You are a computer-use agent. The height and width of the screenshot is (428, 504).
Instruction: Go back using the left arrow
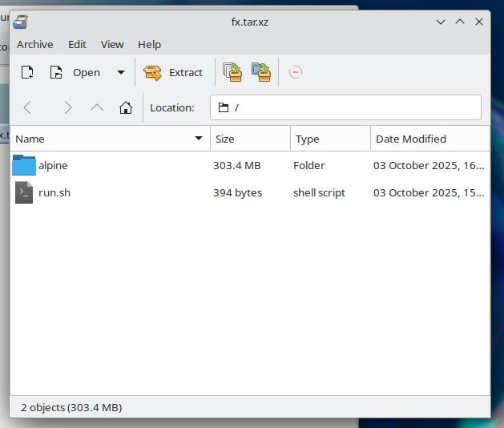click(x=27, y=107)
